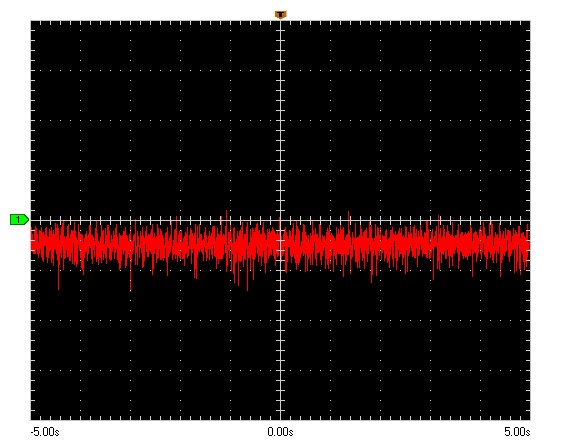Select the green channel 1 ground marker

[x=19, y=220]
